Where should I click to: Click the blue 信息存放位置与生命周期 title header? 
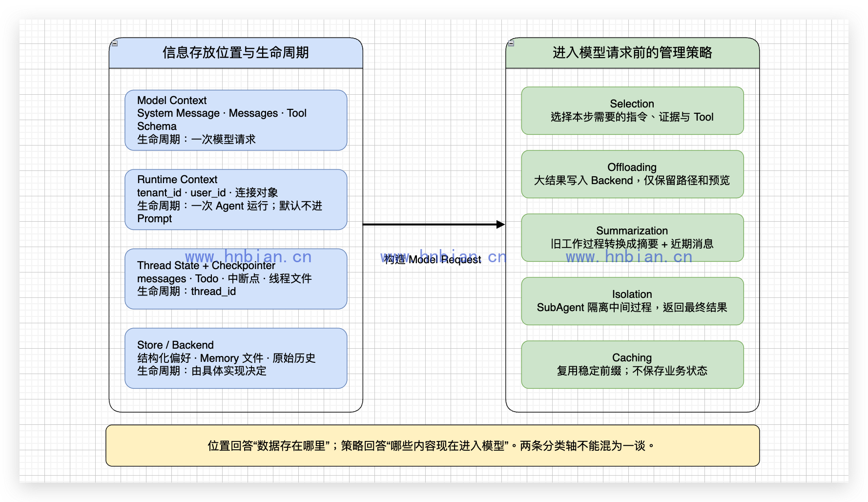(236, 53)
